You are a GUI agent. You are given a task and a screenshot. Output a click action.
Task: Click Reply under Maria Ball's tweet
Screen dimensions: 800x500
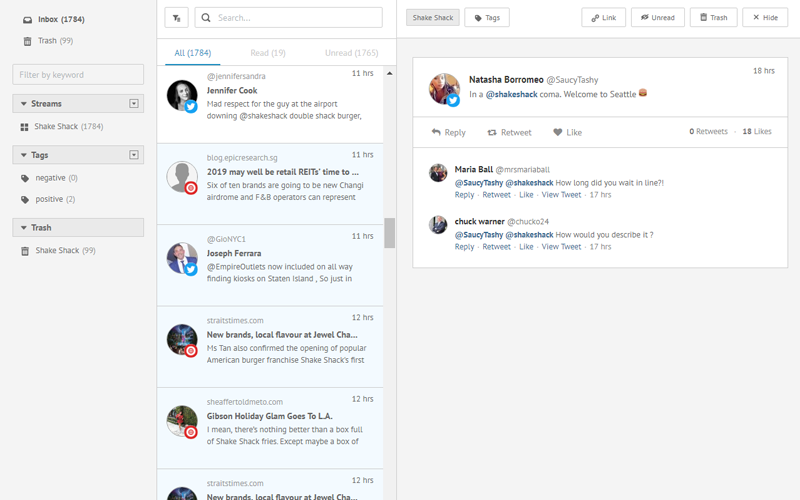point(464,195)
